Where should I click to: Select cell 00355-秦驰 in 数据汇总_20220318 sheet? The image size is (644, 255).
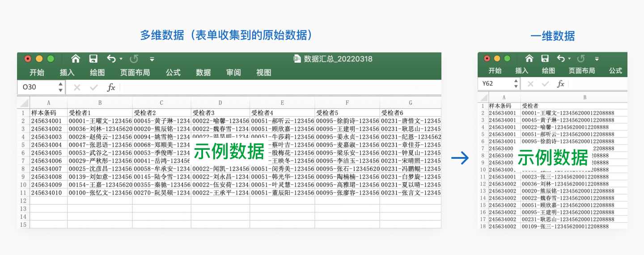coord(161,185)
